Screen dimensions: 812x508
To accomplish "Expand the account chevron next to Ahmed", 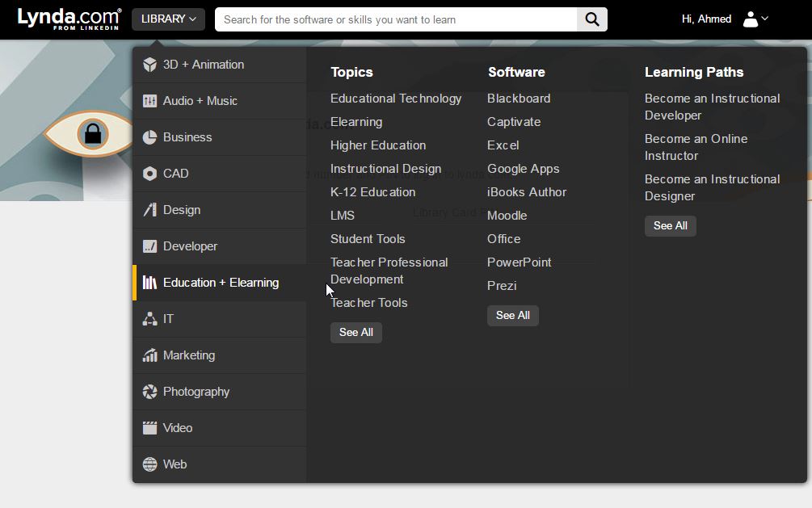I will click(x=765, y=19).
